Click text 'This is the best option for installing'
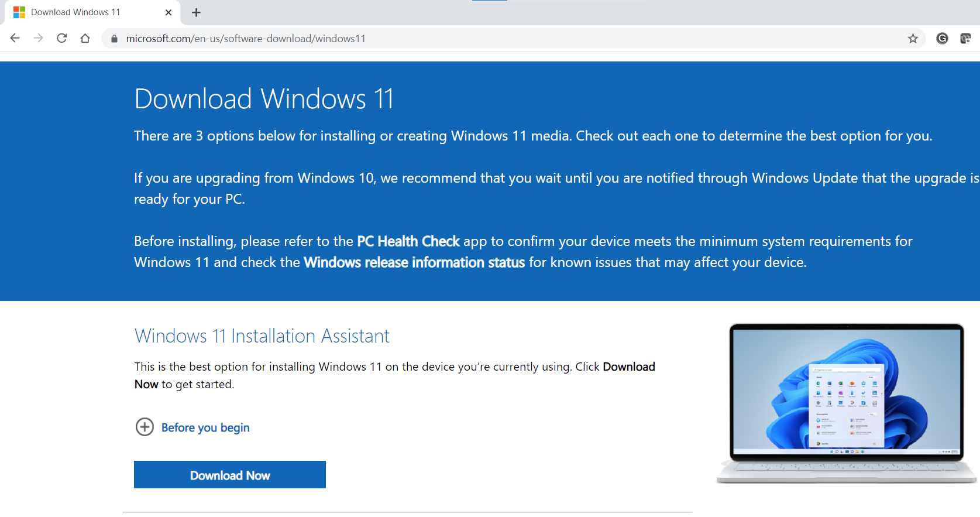 tap(225, 367)
